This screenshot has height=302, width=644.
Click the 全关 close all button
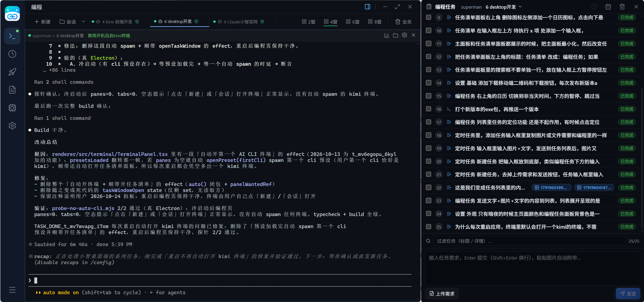pos(403,22)
